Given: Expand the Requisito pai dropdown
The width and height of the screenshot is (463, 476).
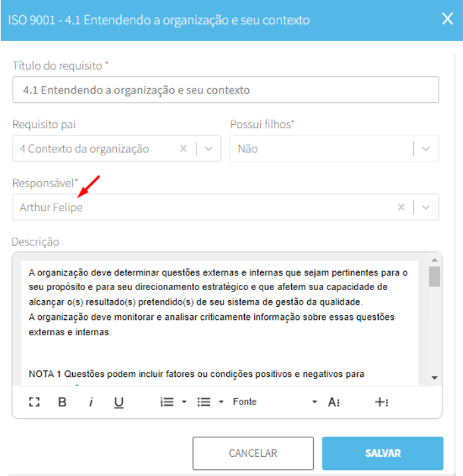Looking at the screenshot, I should (x=208, y=149).
